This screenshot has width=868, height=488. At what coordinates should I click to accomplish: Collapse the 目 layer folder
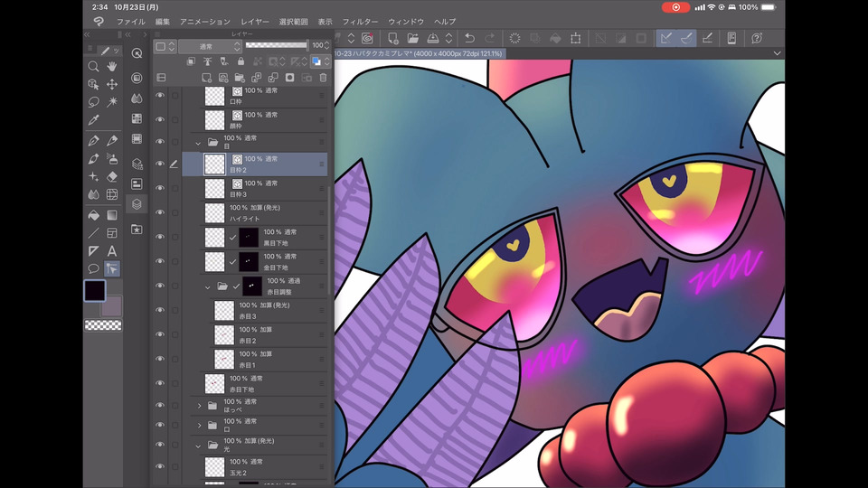tap(198, 143)
